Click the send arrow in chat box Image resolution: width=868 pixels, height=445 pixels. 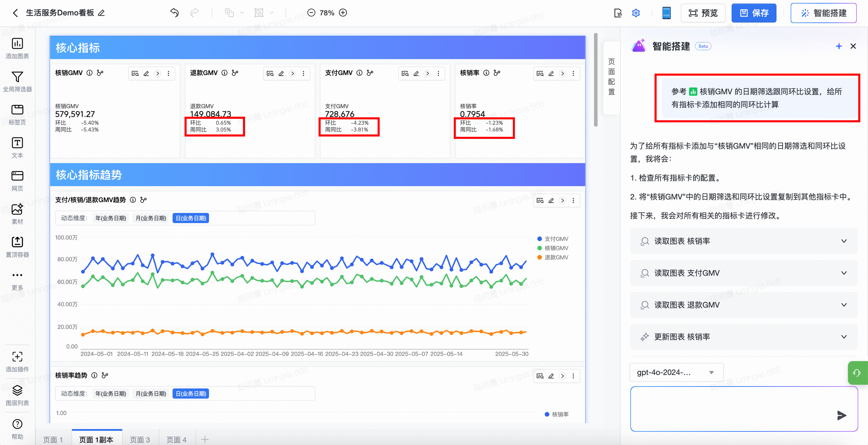[841, 415]
